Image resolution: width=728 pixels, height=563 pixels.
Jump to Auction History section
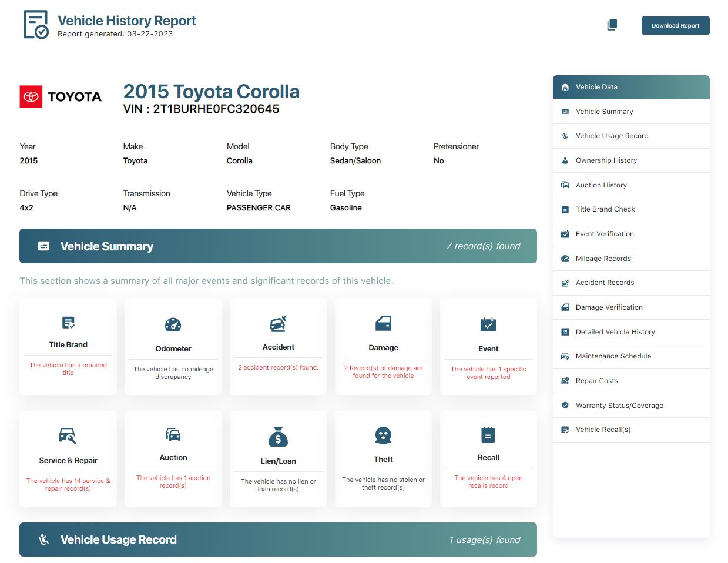[631, 185]
